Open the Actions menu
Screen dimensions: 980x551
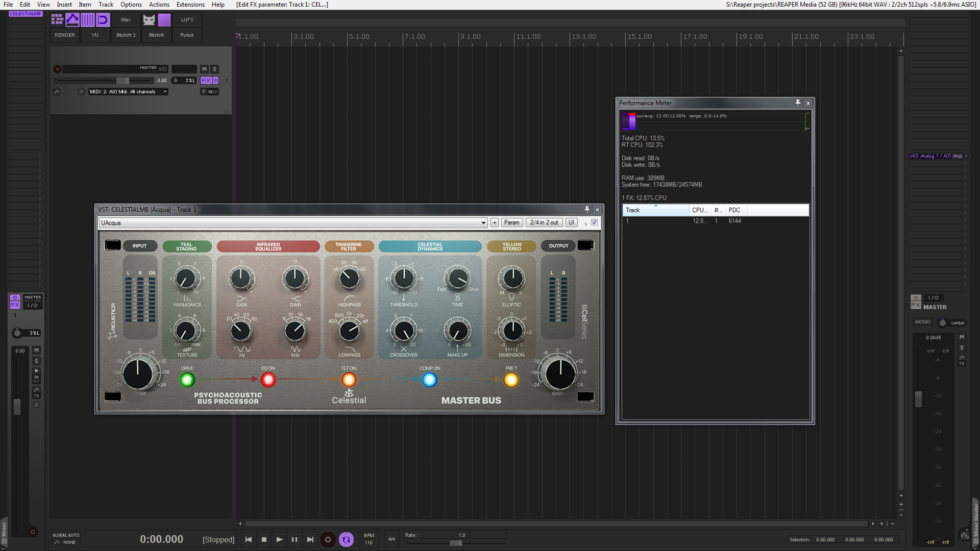(159, 5)
